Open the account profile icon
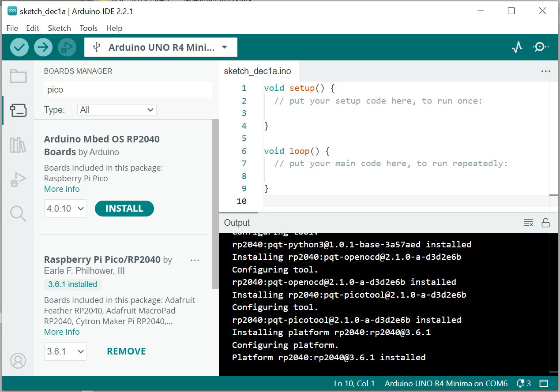Image resolution: width=560 pixels, height=392 pixels. (18, 361)
